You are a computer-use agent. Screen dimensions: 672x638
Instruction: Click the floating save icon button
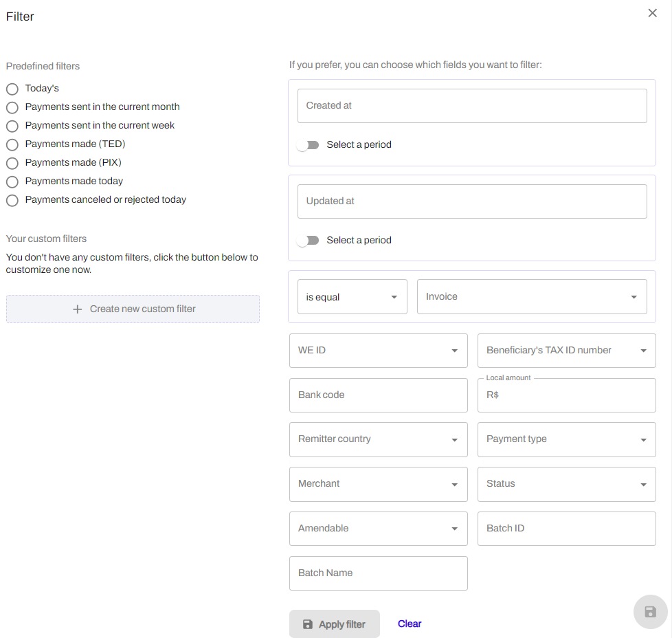click(650, 612)
